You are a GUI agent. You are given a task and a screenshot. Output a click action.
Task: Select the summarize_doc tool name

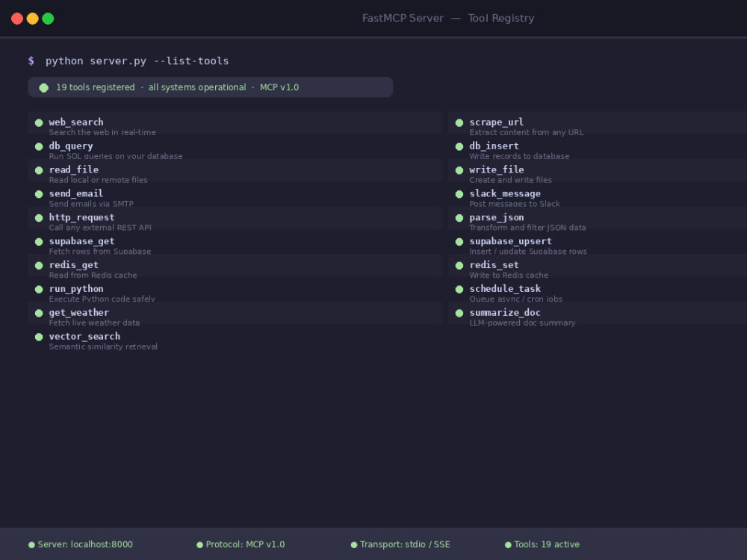(505, 313)
